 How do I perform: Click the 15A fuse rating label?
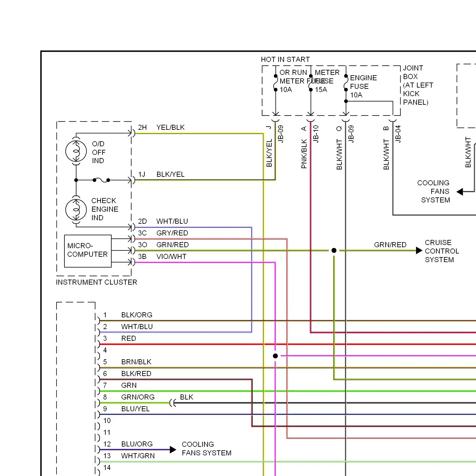321,90
